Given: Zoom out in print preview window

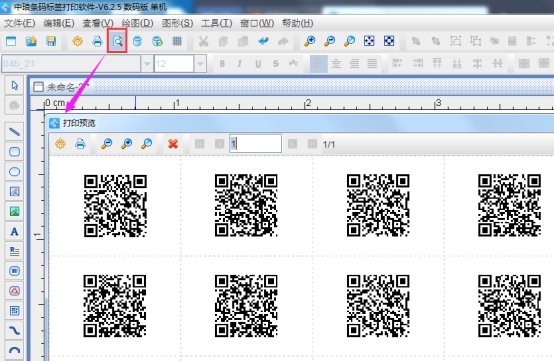Looking at the screenshot, I should coord(106,144).
